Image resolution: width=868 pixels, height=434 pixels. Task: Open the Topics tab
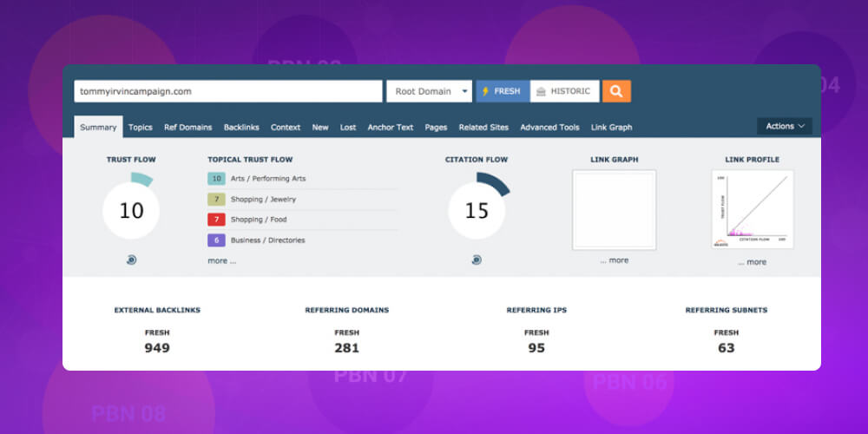click(x=140, y=128)
